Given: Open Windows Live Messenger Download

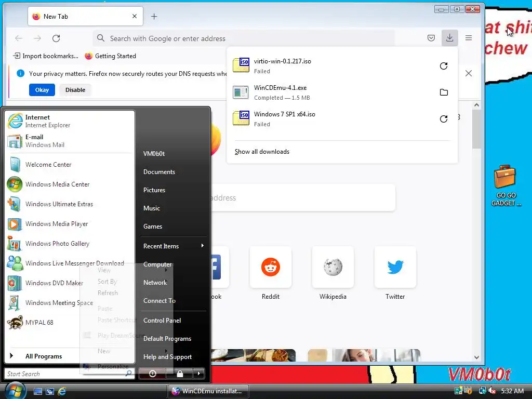Looking at the screenshot, I should click(70, 263).
